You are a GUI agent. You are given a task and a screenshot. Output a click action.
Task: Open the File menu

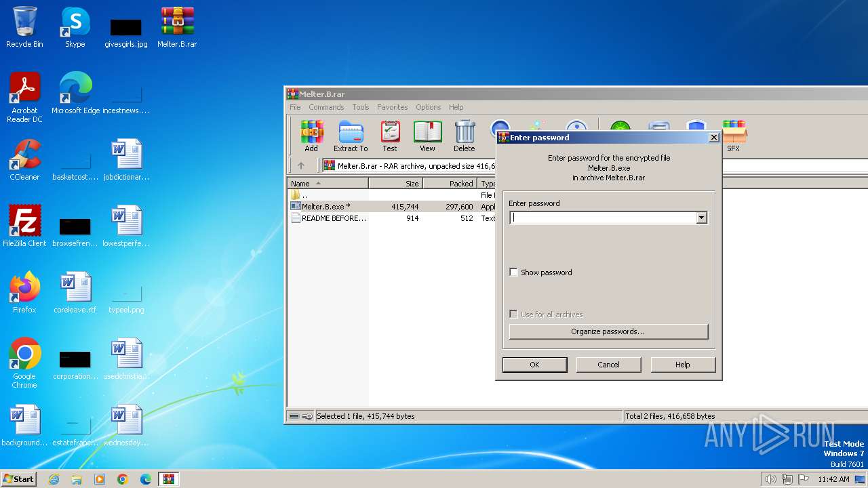[x=295, y=107]
